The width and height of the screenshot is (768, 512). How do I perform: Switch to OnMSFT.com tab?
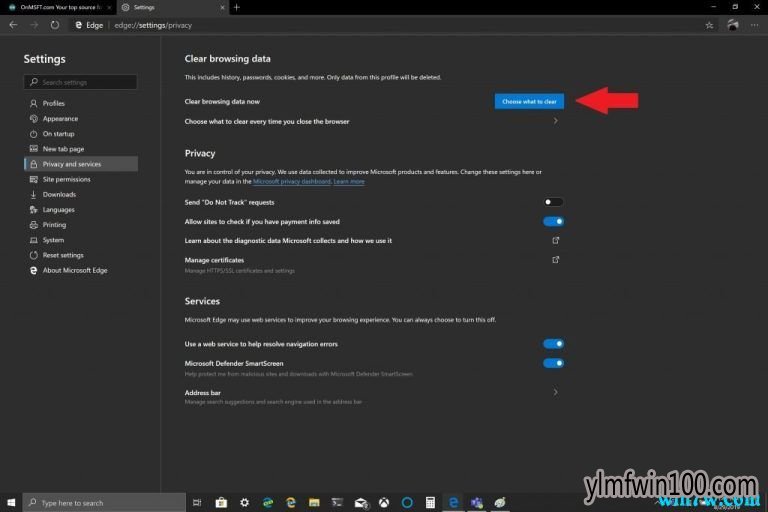click(59, 7)
